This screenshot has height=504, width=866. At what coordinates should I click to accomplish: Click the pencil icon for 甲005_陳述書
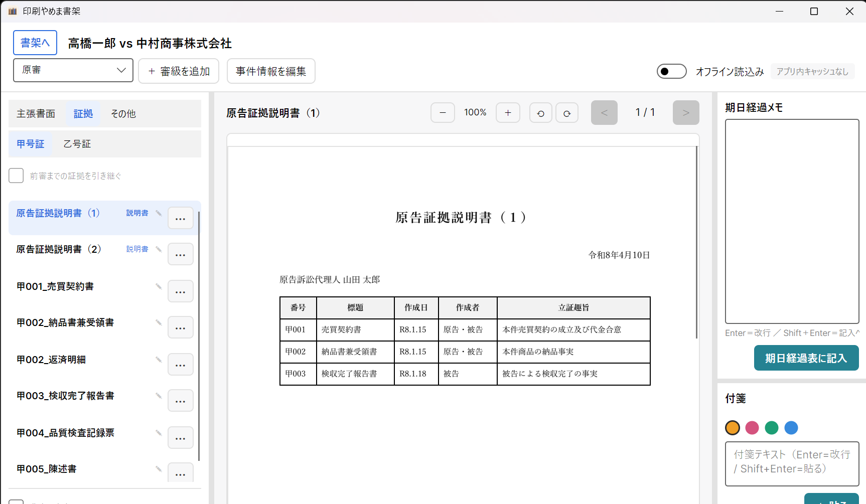click(159, 469)
